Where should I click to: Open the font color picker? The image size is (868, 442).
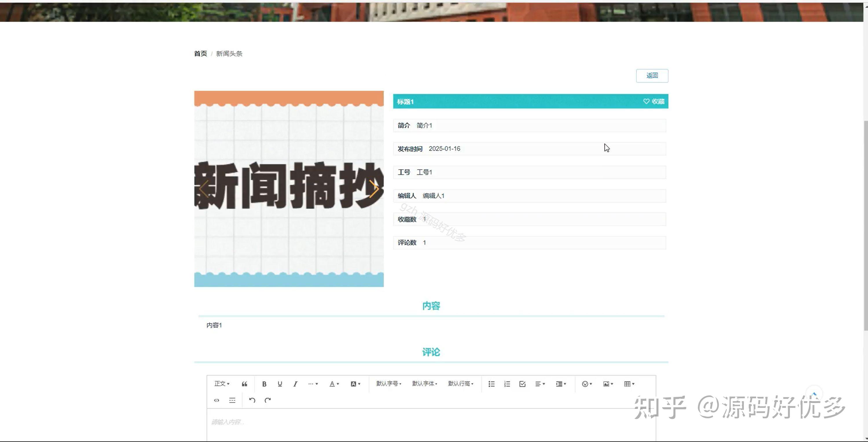[x=333, y=384]
